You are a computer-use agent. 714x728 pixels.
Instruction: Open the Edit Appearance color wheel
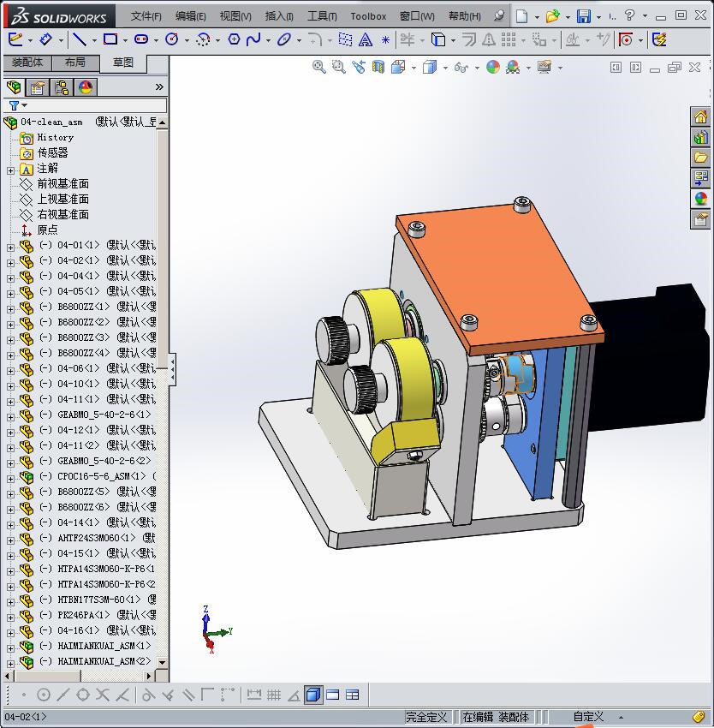click(x=493, y=68)
